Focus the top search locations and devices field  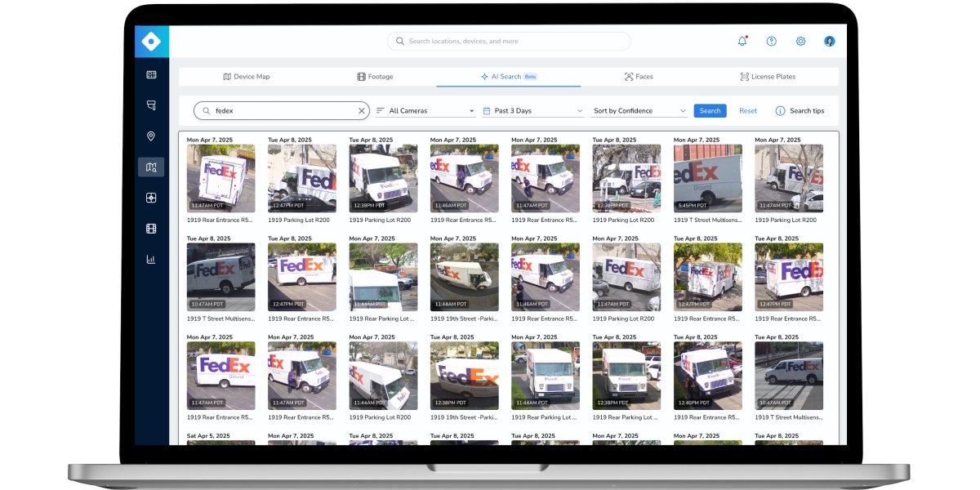point(509,41)
